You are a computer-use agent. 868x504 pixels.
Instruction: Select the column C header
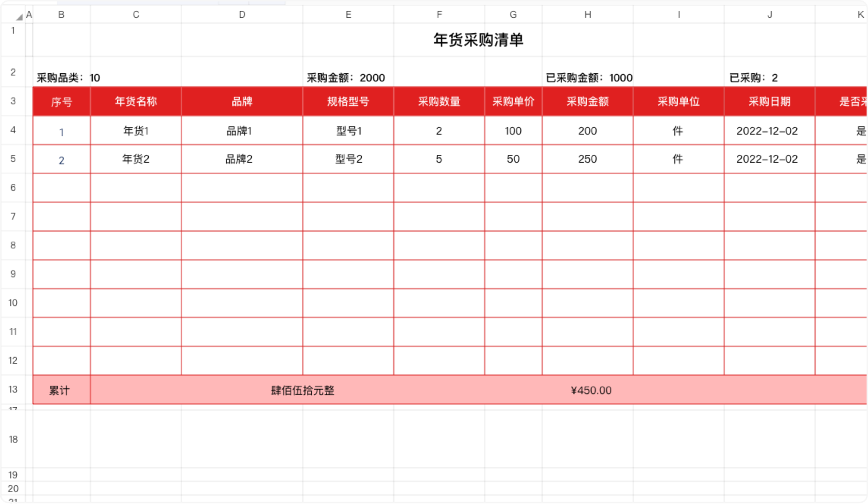(x=136, y=15)
